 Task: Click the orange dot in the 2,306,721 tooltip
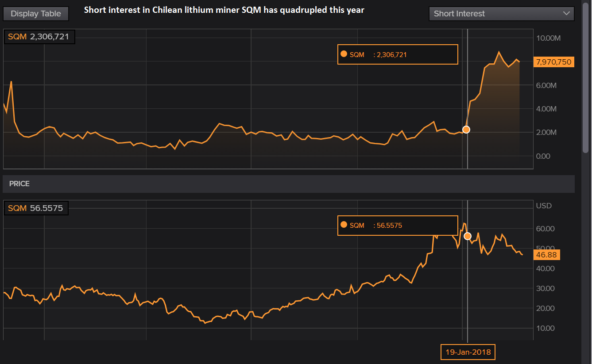[344, 54]
